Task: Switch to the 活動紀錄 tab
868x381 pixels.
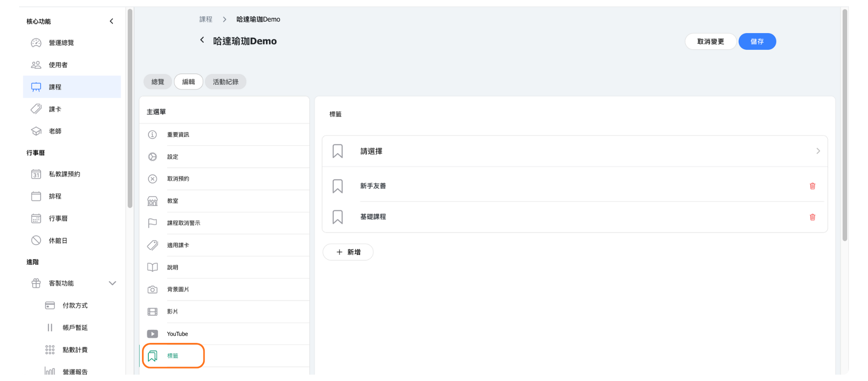Action: pyautogui.click(x=225, y=82)
